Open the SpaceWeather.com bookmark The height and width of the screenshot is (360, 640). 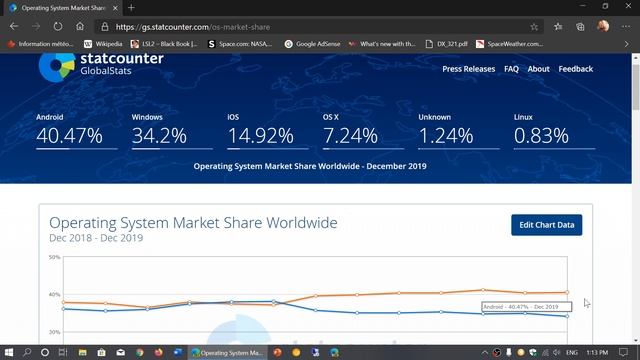pyautogui.click(x=509, y=44)
